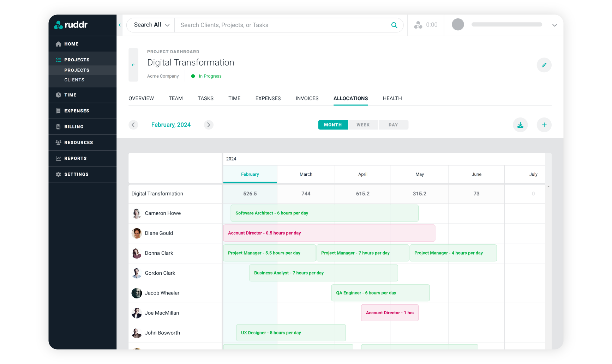Open the CLIENTS page under Projects
The image size is (612, 364).
click(74, 80)
